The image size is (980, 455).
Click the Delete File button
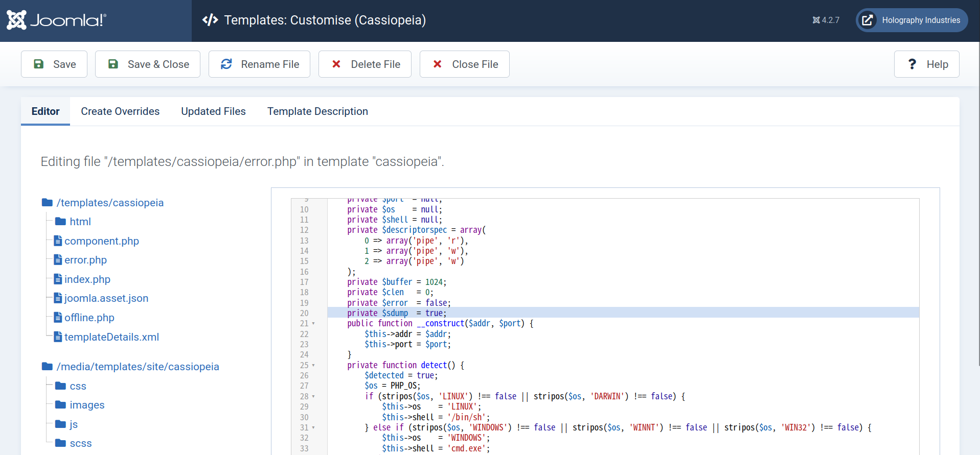[x=365, y=64]
